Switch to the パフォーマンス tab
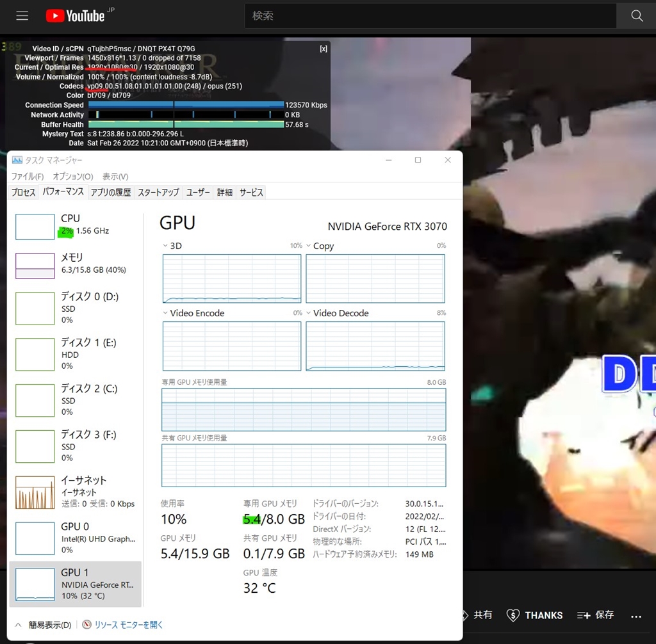This screenshot has width=656, height=644. 63,191
